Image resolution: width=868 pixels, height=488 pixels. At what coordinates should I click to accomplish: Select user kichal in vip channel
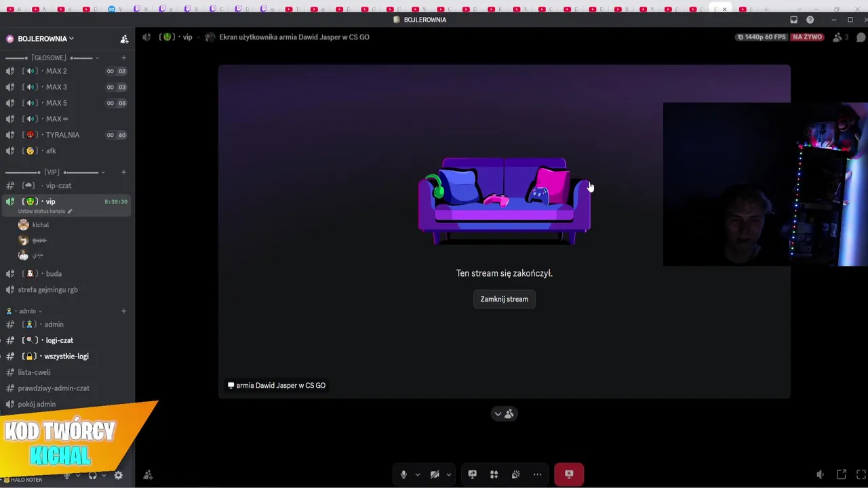tap(41, 225)
